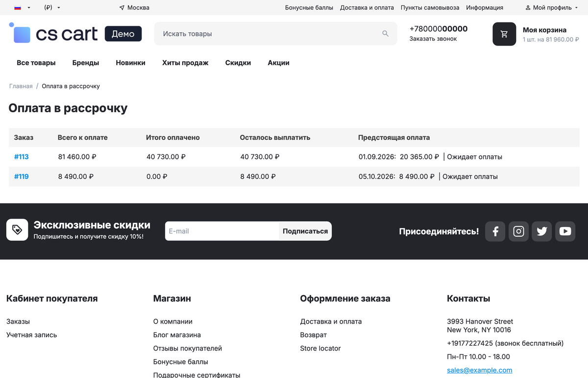Viewport: 588px width, 378px height.
Task: Focus the E-mail subscription field
Action: (x=222, y=231)
